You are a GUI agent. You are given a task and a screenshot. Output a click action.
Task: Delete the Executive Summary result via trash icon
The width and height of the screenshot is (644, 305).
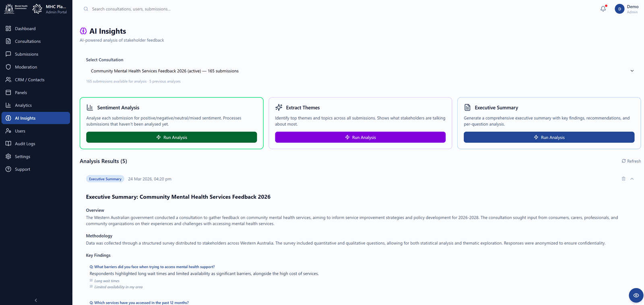pyautogui.click(x=623, y=179)
